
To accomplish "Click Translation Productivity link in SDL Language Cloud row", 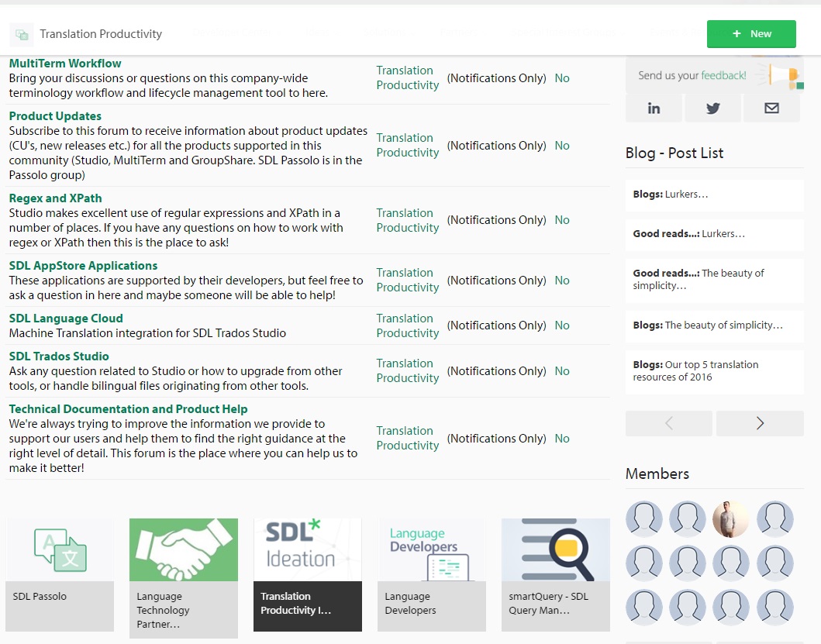I will [407, 325].
